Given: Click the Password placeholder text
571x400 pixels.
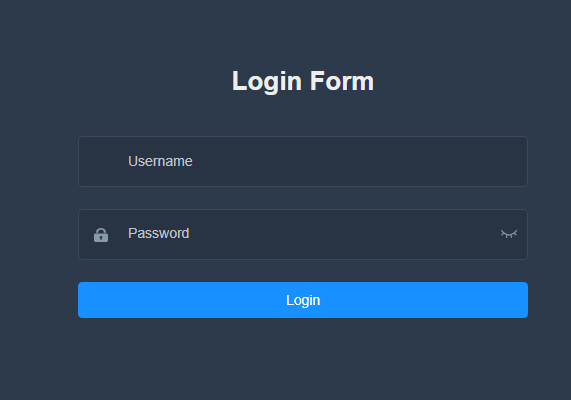Looking at the screenshot, I should (158, 233).
